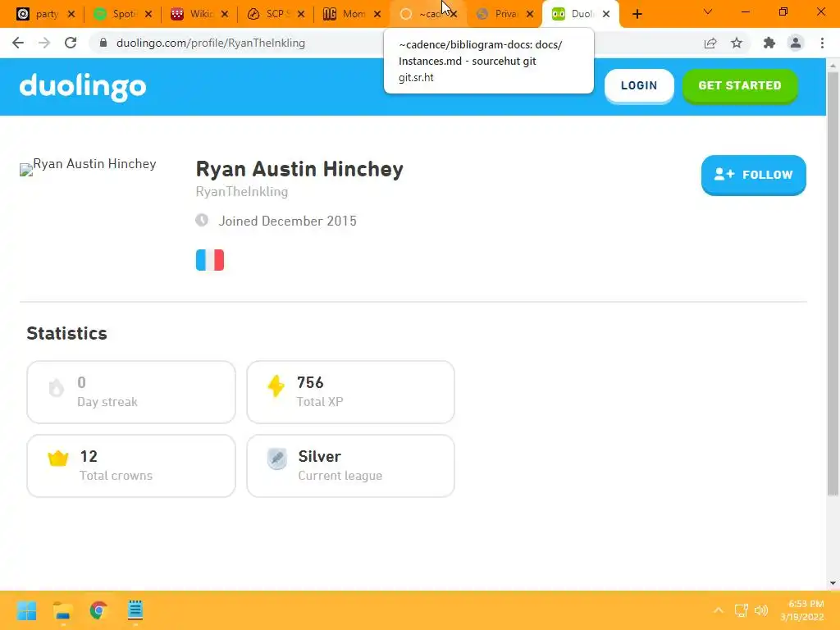Reload the Duolingo profile page

coord(71,43)
